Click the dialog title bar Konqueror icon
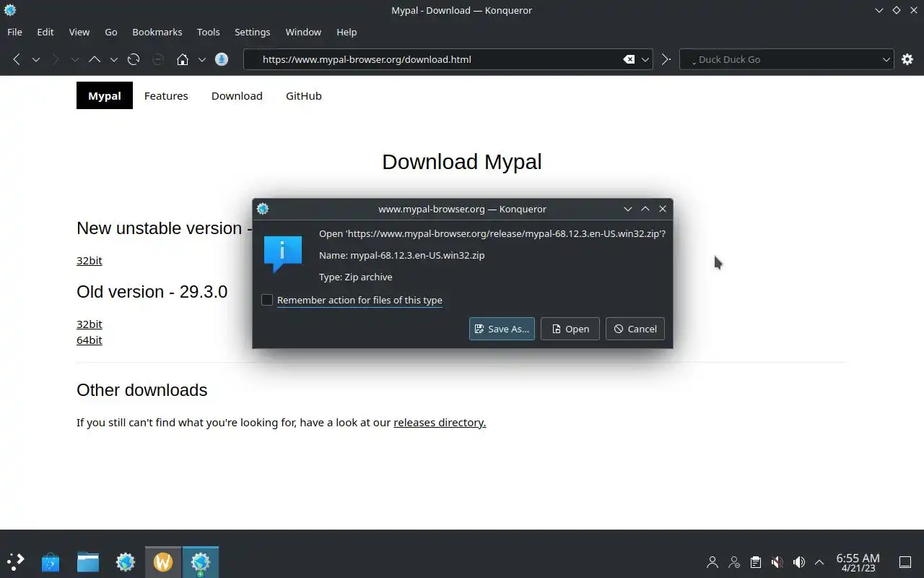The image size is (924, 578). [x=263, y=209]
